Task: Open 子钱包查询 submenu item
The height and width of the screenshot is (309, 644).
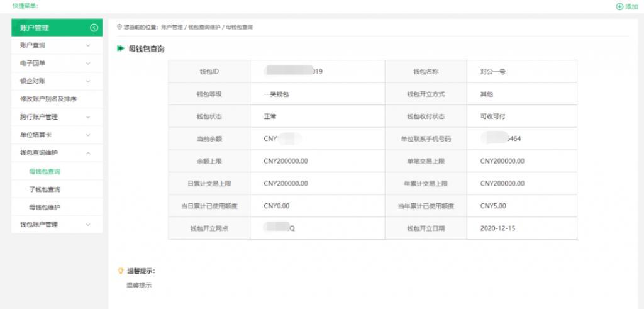Action: click(x=45, y=189)
